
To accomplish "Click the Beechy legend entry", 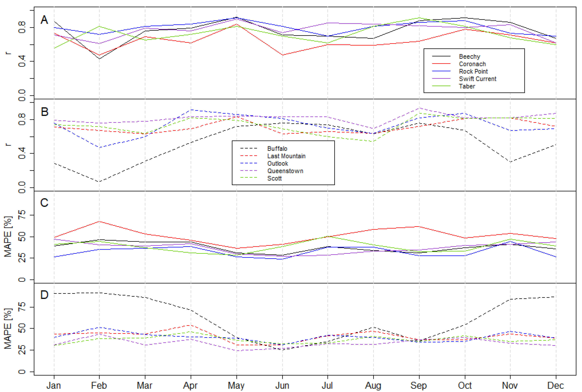I will 469,56.
